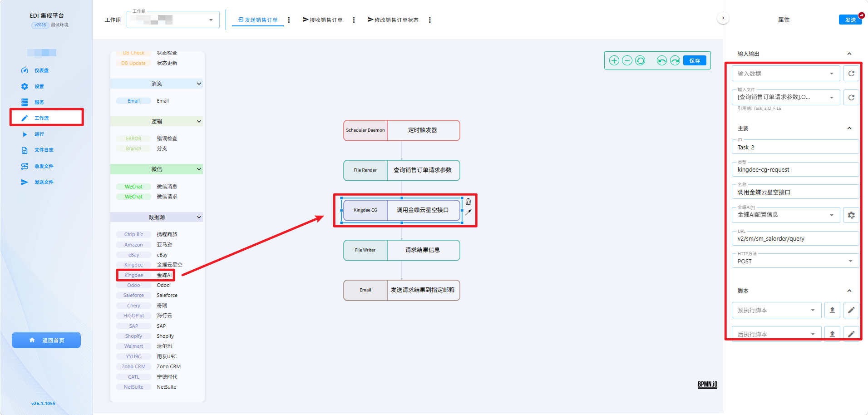
Task: Edit the 预执行脚本 script
Action: (x=851, y=310)
